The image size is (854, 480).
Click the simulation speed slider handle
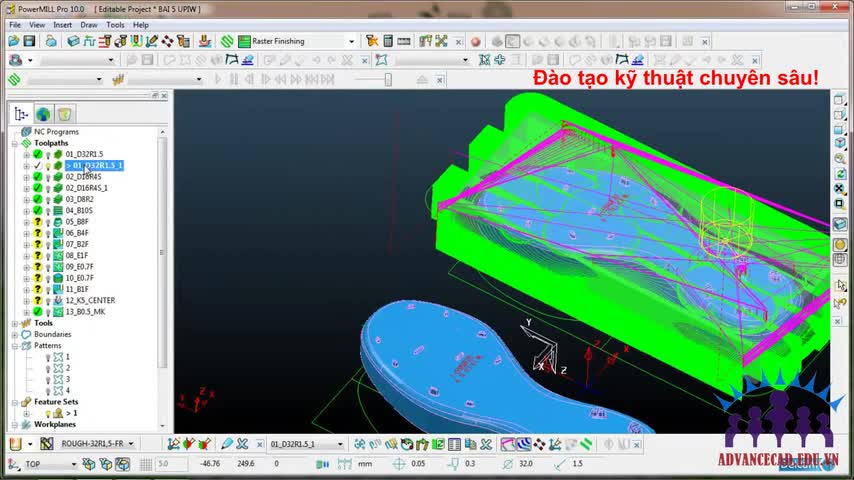point(388,80)
